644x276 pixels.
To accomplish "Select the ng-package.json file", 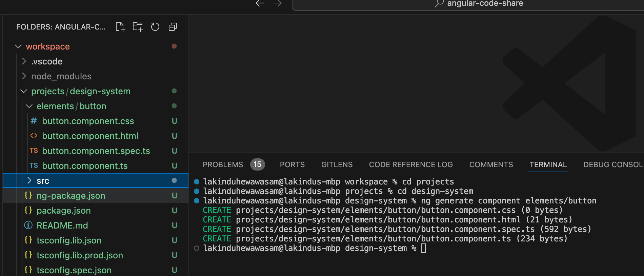I will [x=71, y=196].
